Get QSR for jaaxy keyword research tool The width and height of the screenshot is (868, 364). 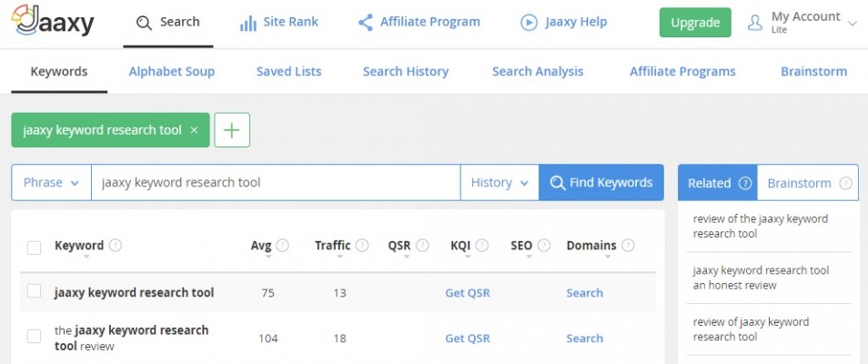tap(468, 293)
